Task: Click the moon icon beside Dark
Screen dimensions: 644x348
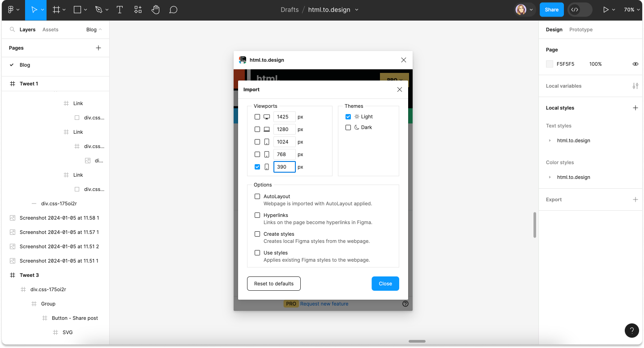Action: [357, 127]
